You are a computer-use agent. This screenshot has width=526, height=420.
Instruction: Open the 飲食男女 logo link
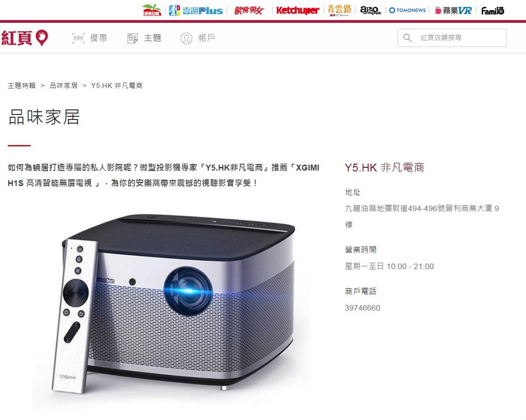(249, 11)
